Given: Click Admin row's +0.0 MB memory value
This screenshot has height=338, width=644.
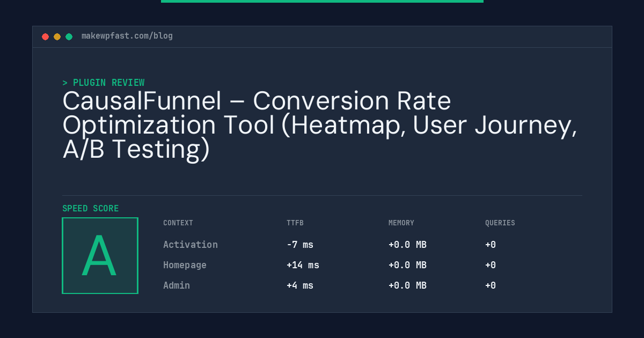Looking at the screenshot, I should [407, 285].
